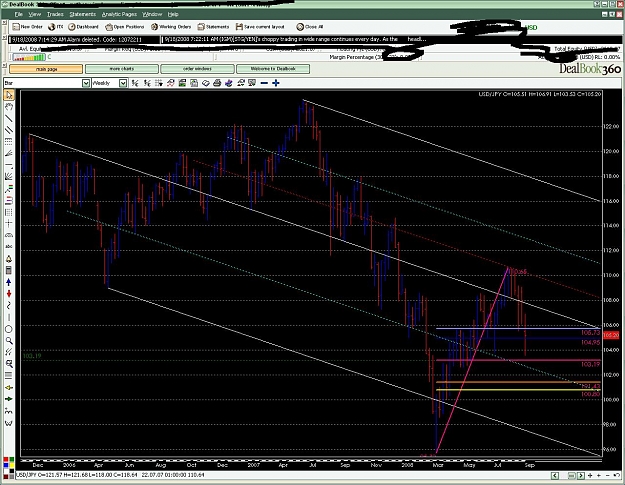Place a red down arrow marker
This screenshot has width=625, height=485.
9,294
